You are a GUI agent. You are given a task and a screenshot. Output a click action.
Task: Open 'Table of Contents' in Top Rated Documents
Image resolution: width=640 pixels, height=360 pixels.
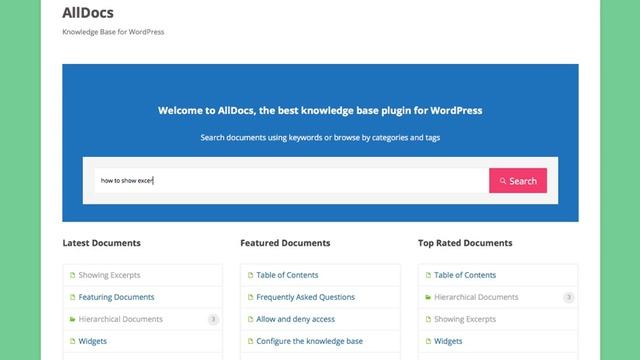(x=465, y=275)
